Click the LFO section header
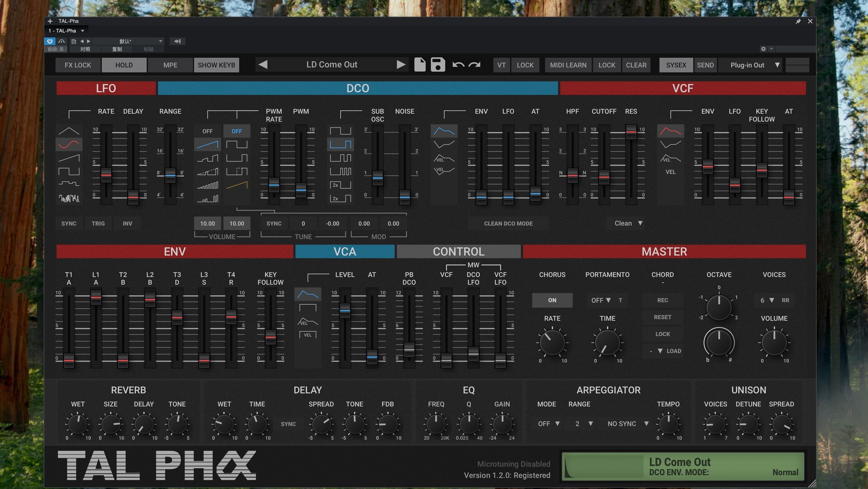 click(x=106, y=88)
